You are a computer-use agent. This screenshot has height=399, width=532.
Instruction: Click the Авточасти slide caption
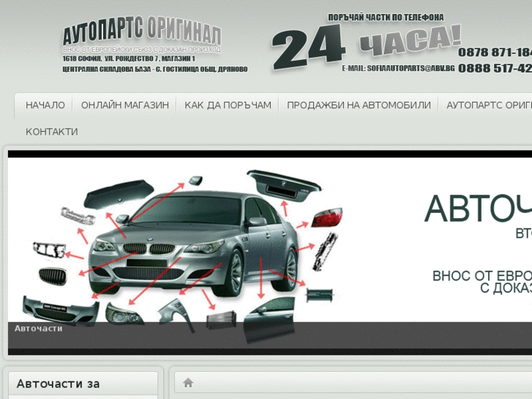point(38,329)
